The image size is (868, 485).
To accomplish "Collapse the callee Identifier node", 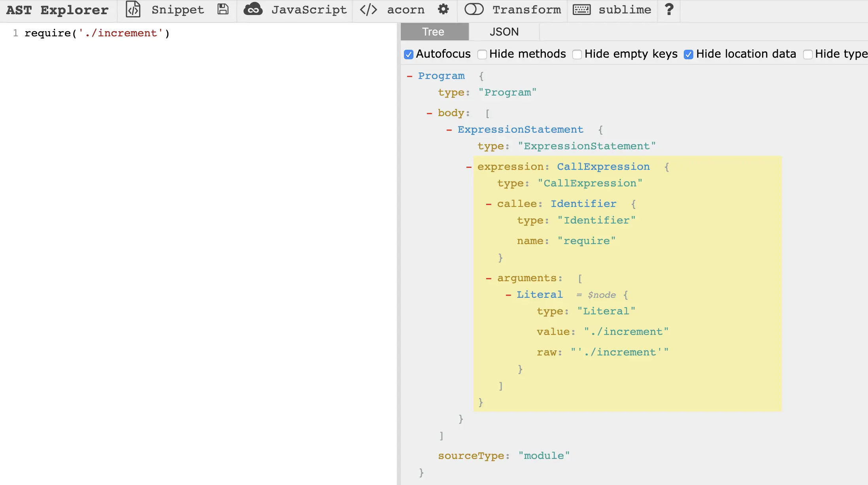I will point(489,204).
